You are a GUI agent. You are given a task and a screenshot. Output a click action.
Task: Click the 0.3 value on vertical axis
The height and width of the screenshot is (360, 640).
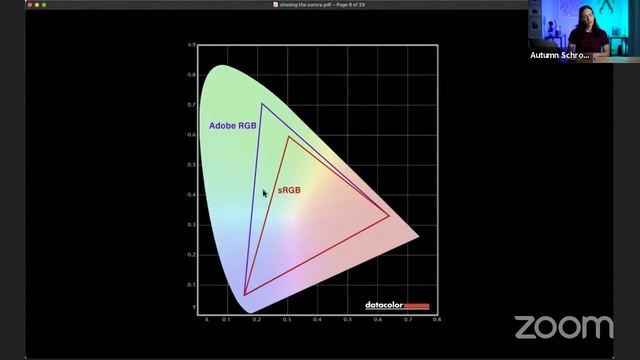(191, 225)
